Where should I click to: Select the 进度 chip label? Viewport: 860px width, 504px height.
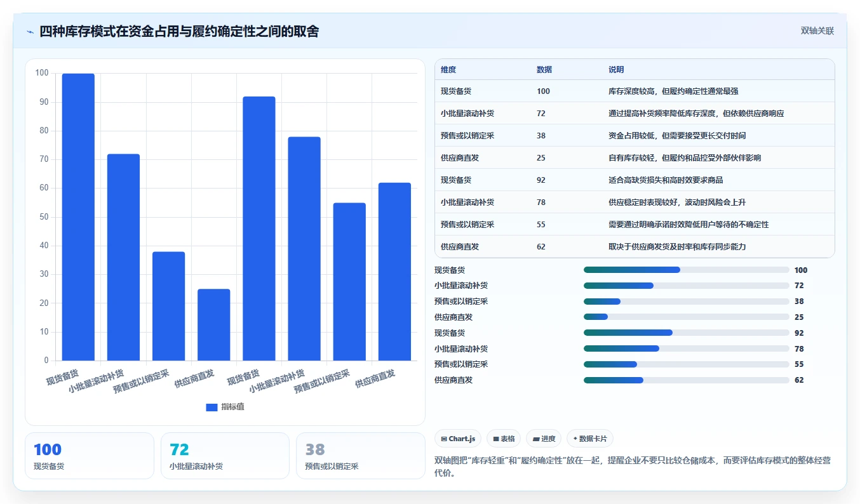pos(548,439)
